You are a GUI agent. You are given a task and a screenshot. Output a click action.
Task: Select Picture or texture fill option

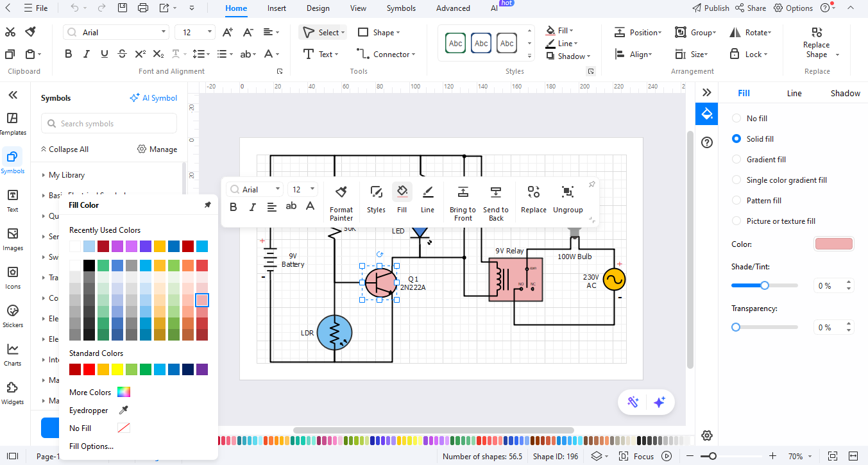736,221
